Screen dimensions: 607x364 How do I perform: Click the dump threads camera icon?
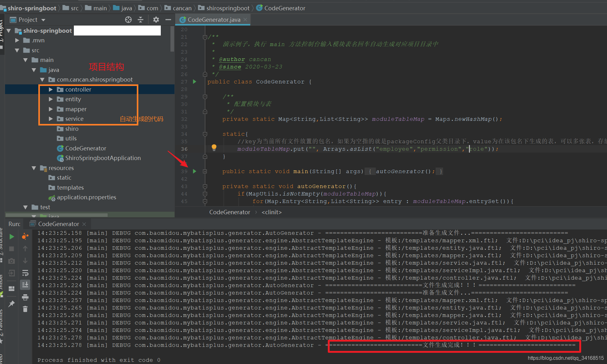(12, 261)
